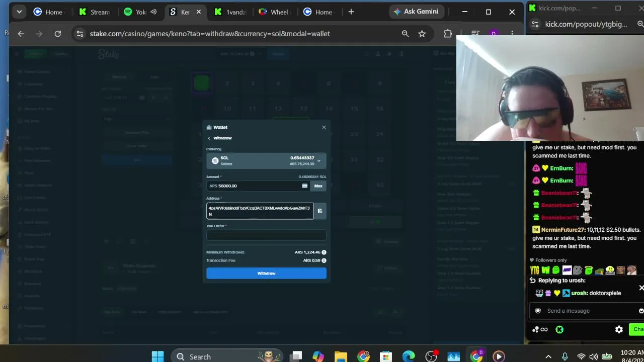This screenshot has height=362, width=644.
Task: Open the volume tray icon
Action: pyautogui.click(x=593, y=356)
